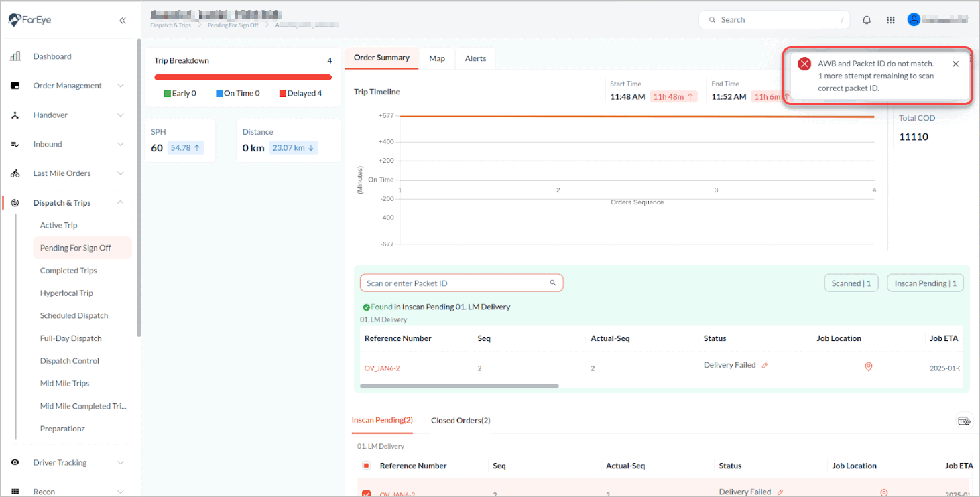The width and height of the screenshot is (980, 497).
Task: Click the job location pin in scan result row
Action: point(869,366)
